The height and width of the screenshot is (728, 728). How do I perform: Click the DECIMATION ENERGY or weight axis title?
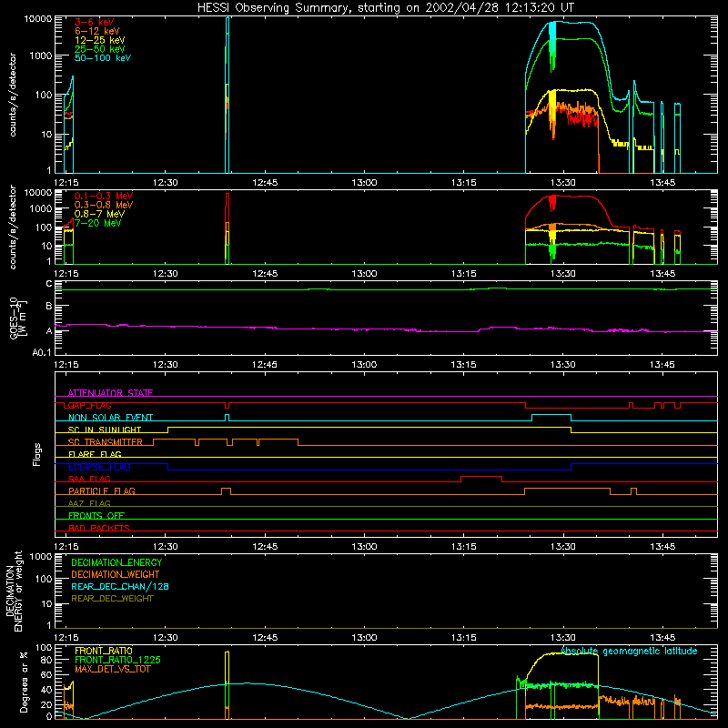click(x=15, y=591)
